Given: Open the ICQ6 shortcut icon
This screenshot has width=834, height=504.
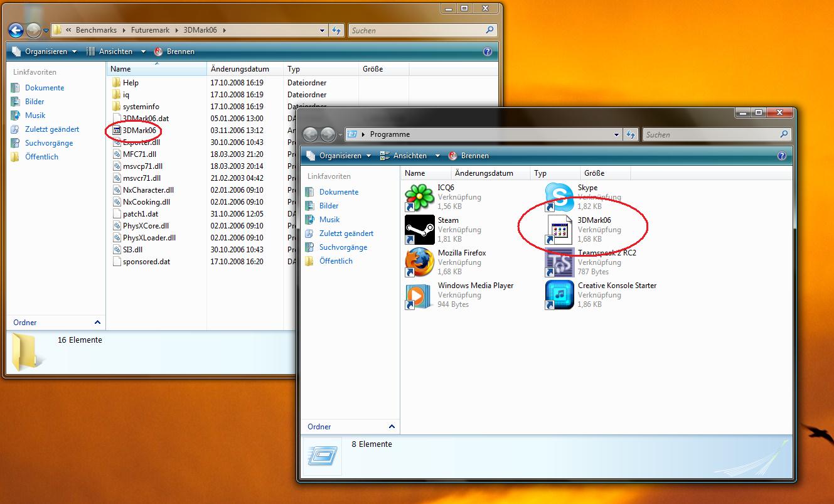Looking at the screenshot, I should [x=419, y=197].
